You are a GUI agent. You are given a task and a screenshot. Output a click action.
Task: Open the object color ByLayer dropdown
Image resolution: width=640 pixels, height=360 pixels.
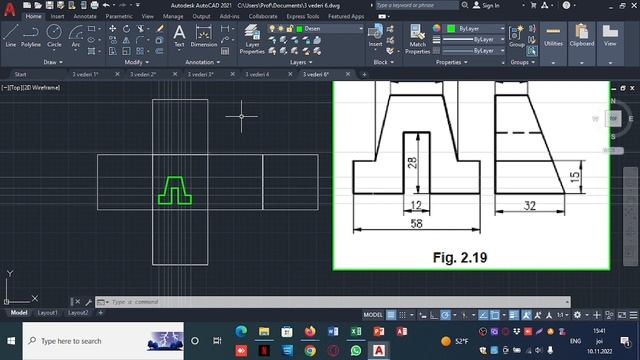[x=502, y=29]
